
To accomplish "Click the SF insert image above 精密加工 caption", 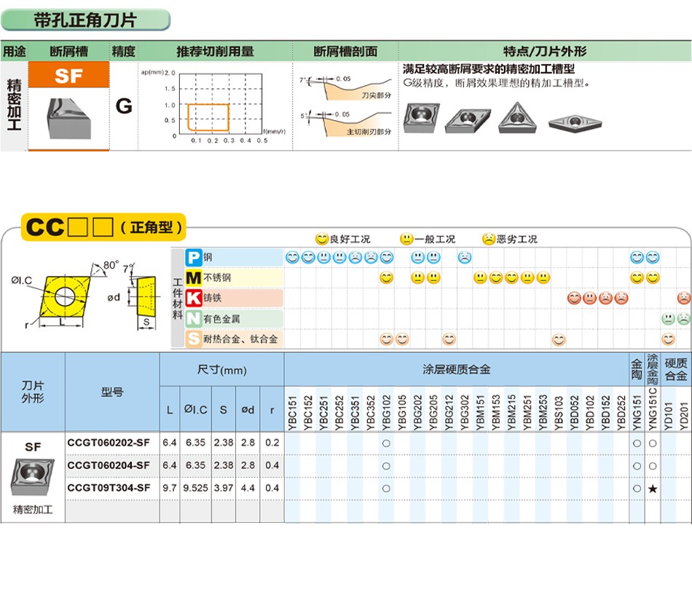I will (33, 477).
